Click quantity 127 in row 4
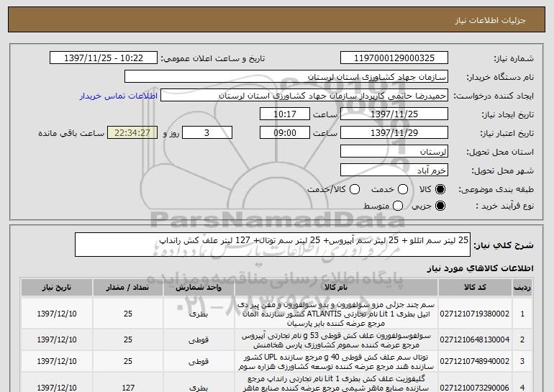The height and width of the screenshot is (392, 554). (128, 388)
